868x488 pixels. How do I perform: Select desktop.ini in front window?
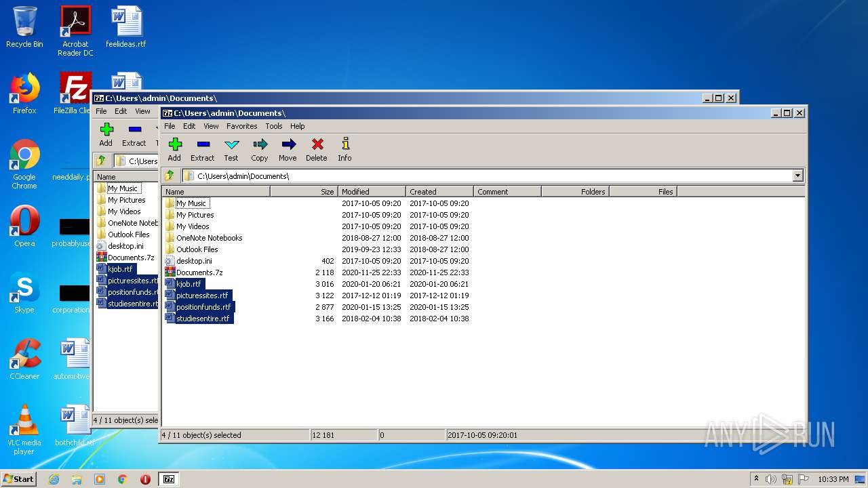coord(188,261)
